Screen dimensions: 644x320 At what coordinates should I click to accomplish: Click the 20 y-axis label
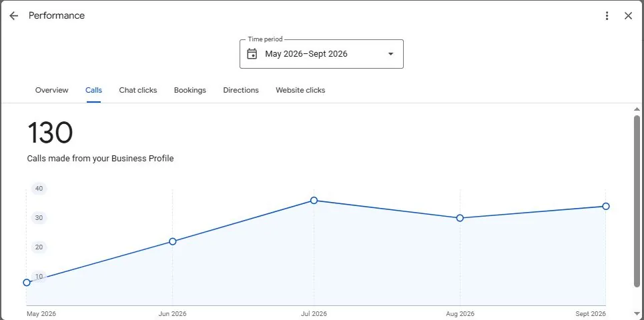click(x=39, y=247)
